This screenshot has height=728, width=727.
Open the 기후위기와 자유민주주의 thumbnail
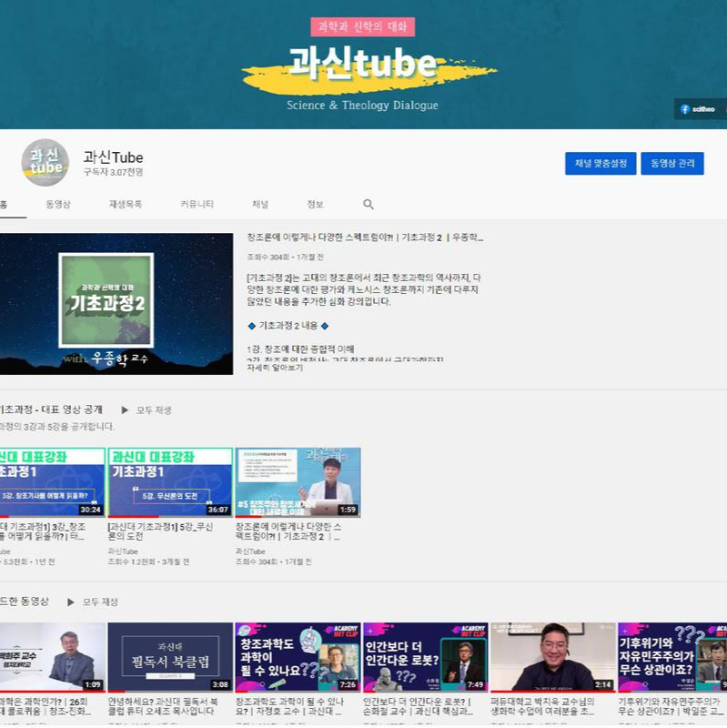coord(672,657)
